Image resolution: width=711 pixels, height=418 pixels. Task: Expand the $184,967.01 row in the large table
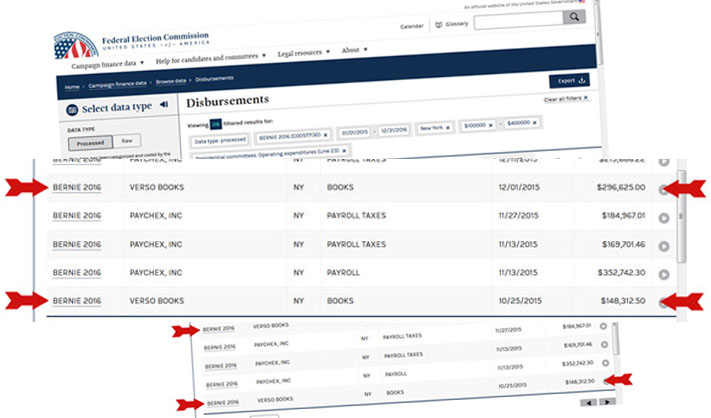pos(664,218)
